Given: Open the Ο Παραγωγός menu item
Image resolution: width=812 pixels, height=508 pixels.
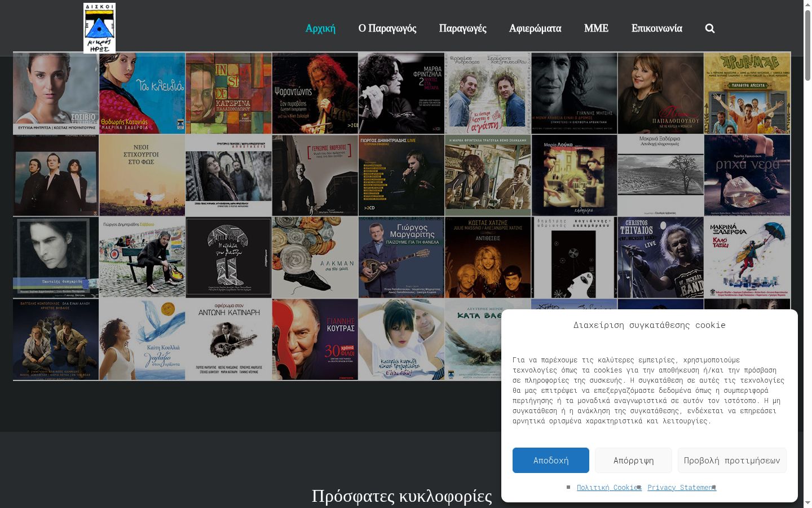Looking at the screenshot, I should pyautogui.click(x=387, y=28).
